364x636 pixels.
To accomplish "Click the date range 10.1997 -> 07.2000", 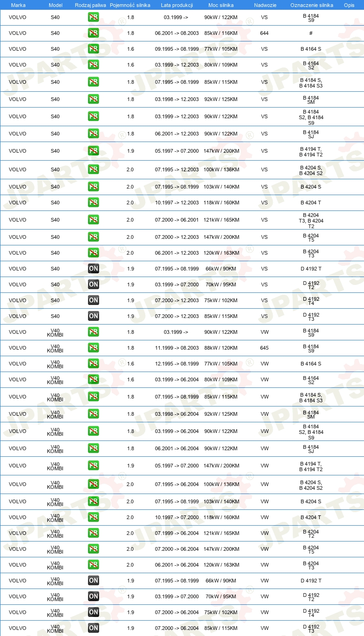I will 177,518.
